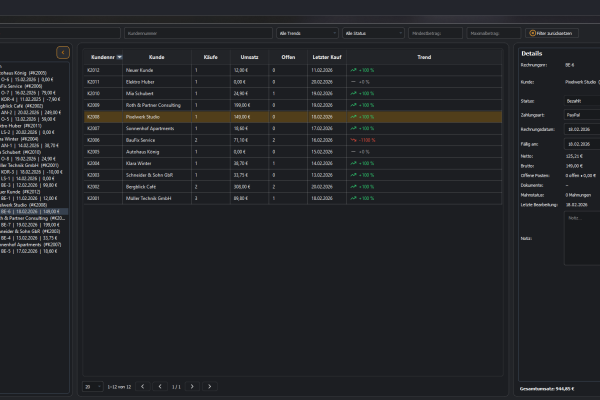The image size is (600, 400).
Task: Click the downward trend icon for BauFix Service
Action: point(353,140)
